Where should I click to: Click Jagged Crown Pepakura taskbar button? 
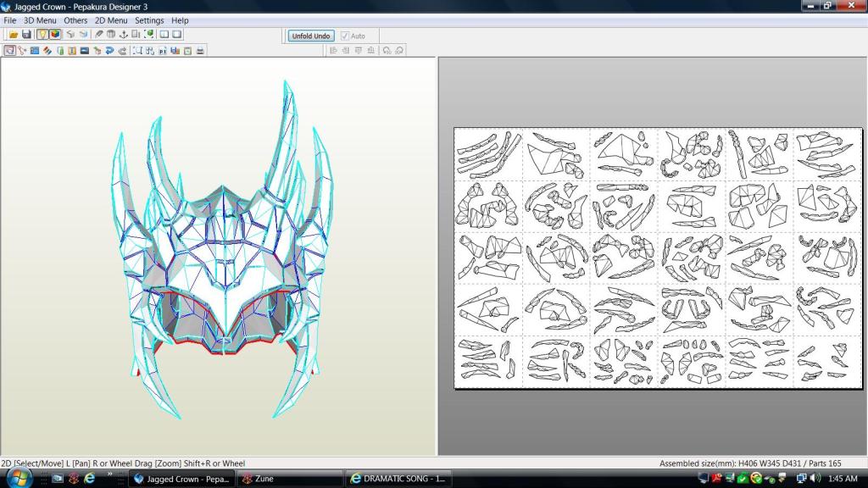[x=181, y=480]
